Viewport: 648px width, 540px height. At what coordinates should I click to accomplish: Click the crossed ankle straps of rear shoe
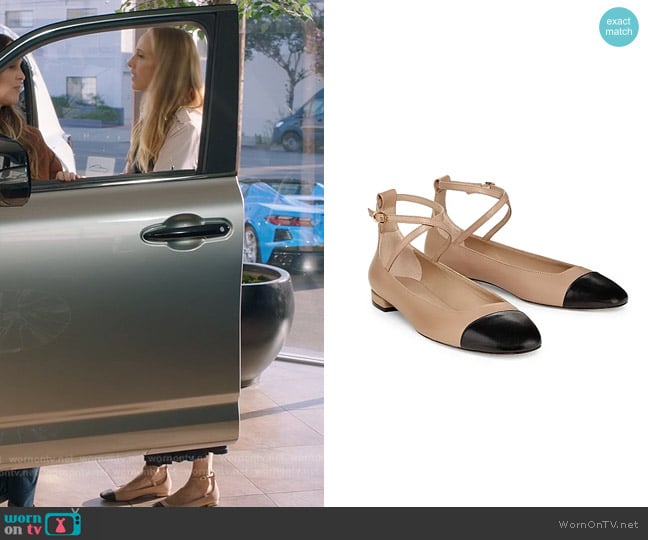click(x=480, y=205)
